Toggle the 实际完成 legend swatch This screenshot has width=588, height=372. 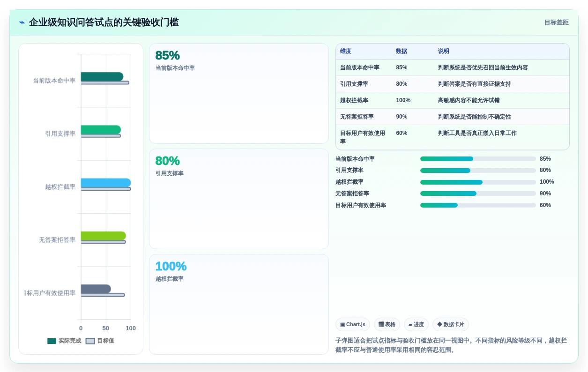pos(52,341)
